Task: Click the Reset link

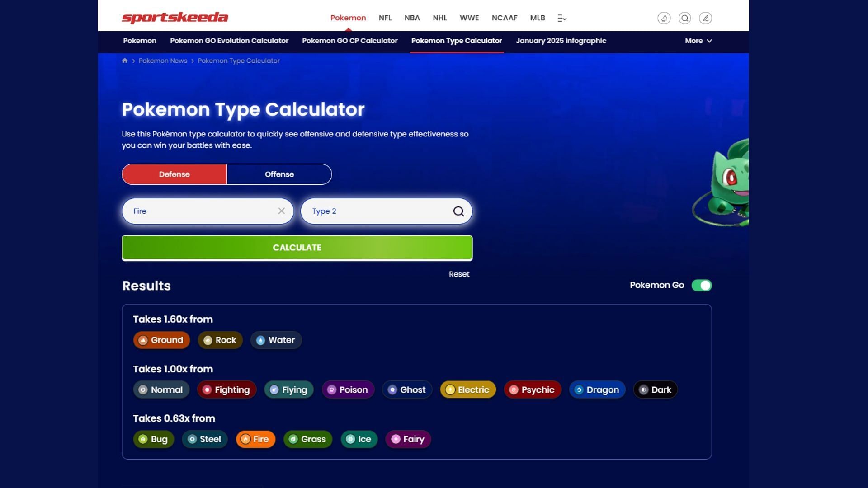Action: 459,274
